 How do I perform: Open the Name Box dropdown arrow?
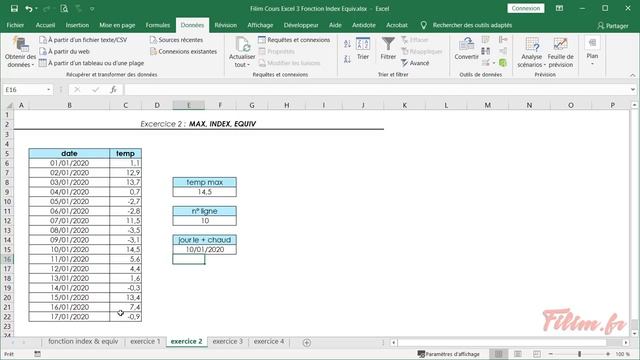click(x=49, y=90)
